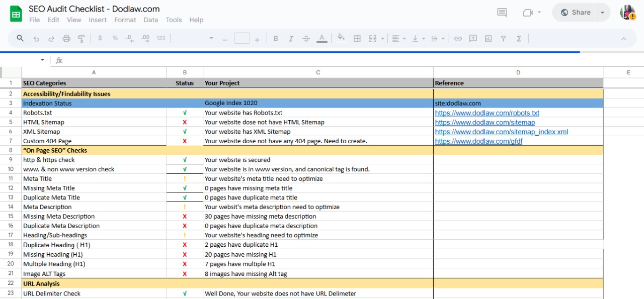Open merge type dropdown arrow
This screenshot has height=299, width=644.
(382, 39)
